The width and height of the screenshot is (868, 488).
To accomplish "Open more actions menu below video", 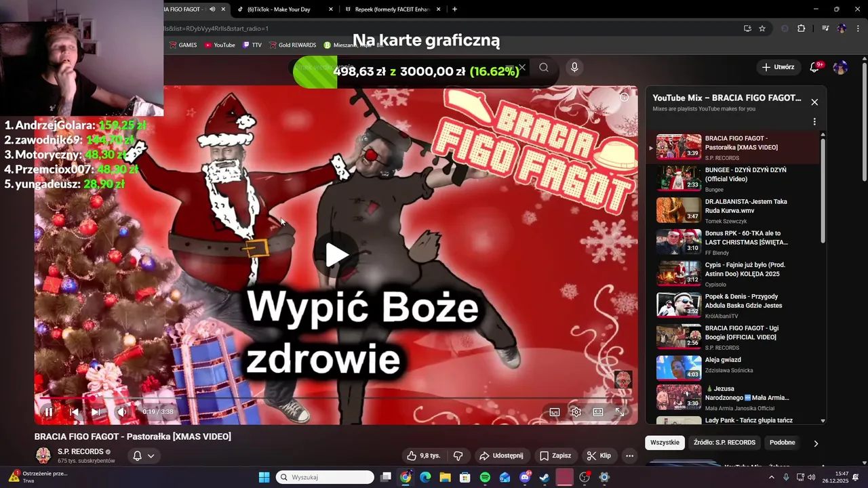I will (x=629, y=455).
